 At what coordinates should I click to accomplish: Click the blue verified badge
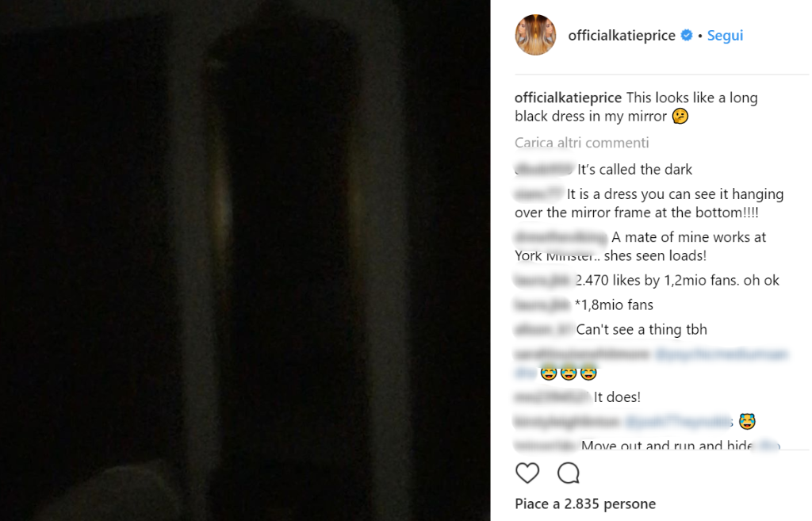(687, 35)
